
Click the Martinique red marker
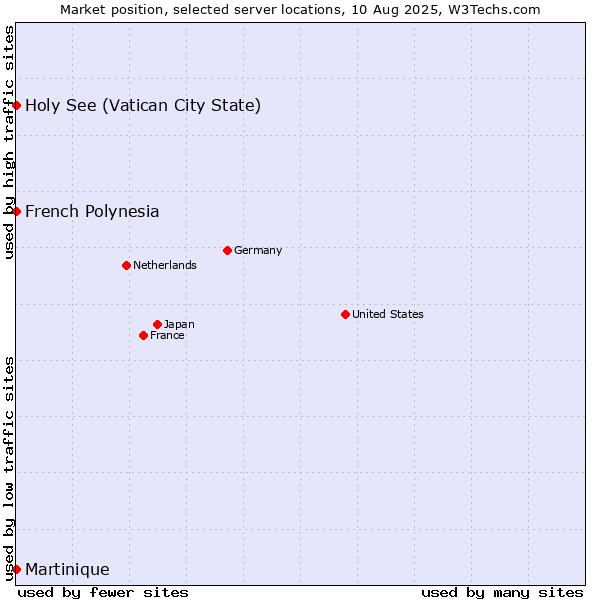tap(16, 569)
